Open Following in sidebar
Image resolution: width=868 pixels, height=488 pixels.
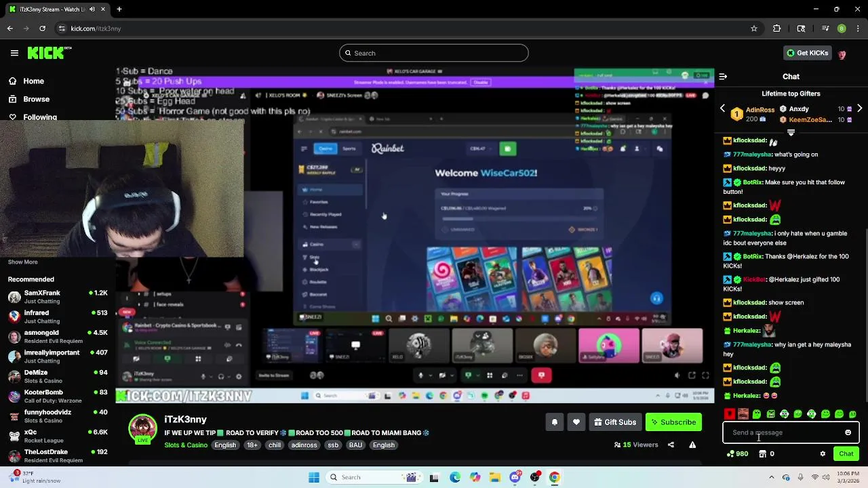coord(32,117)
